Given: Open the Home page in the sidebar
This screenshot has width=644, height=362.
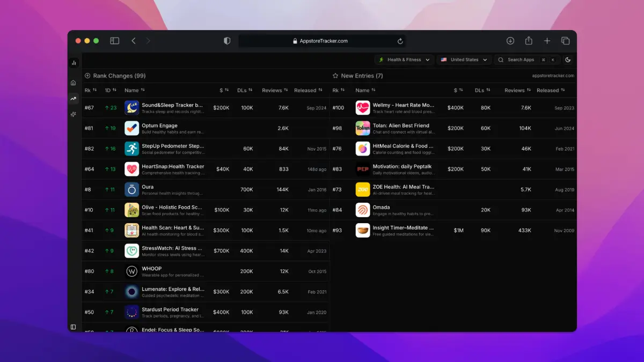Looking at the screenshot, I should (74, 83).
